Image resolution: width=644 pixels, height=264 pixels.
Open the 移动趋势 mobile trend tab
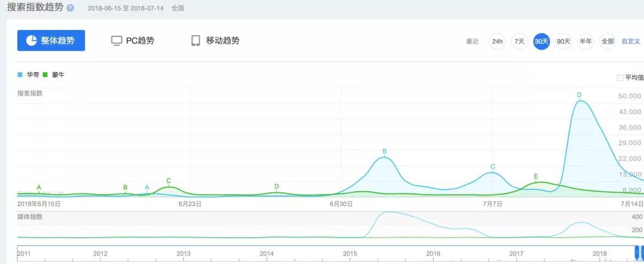215,41
